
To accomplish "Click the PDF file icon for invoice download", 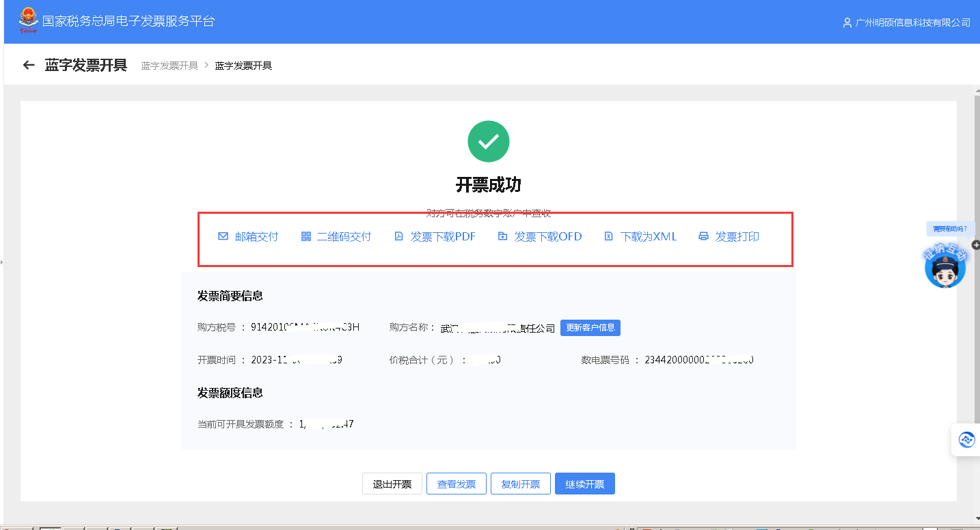I will pos(399,237).
